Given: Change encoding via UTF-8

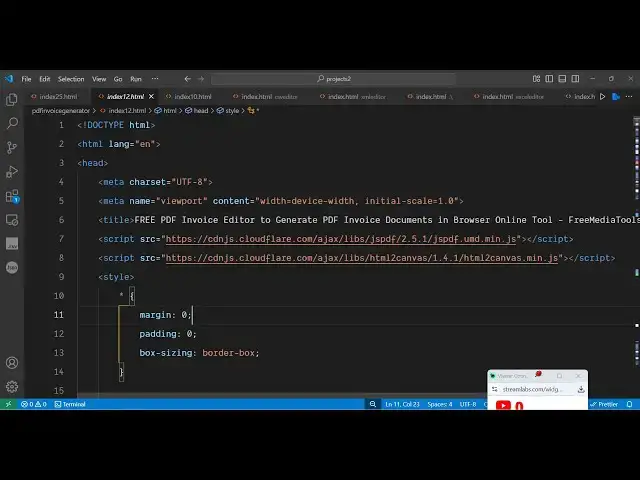Looking at the screenshot, I should pyautogui.click(x=468, y=404).
